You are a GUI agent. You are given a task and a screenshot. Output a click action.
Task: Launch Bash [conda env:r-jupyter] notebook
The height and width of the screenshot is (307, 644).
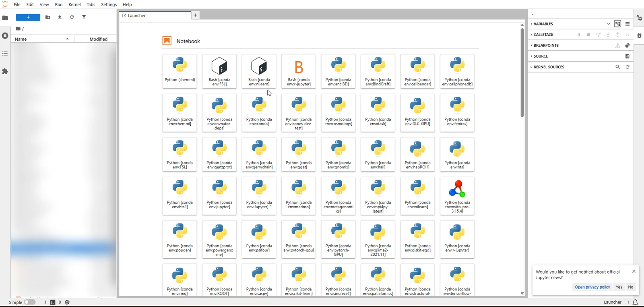[299, 71]
